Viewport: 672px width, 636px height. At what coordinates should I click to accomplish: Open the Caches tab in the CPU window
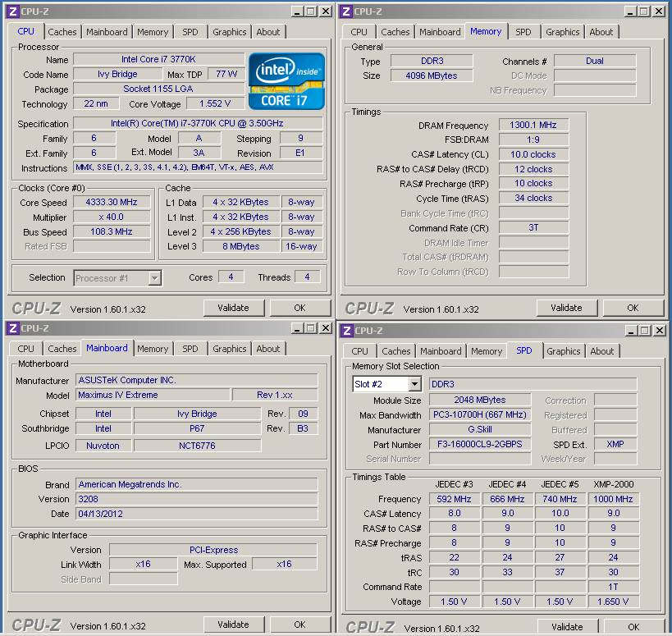click(62, 32)
